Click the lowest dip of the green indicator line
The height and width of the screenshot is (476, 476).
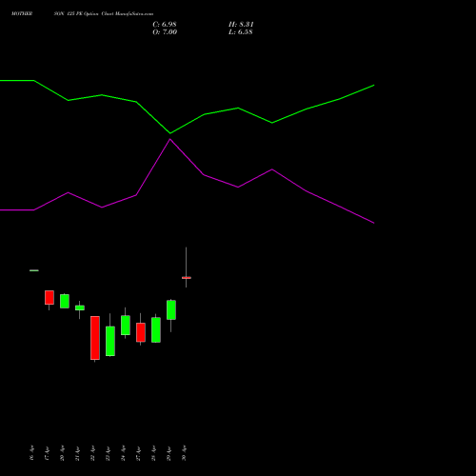tap(170, 133)
